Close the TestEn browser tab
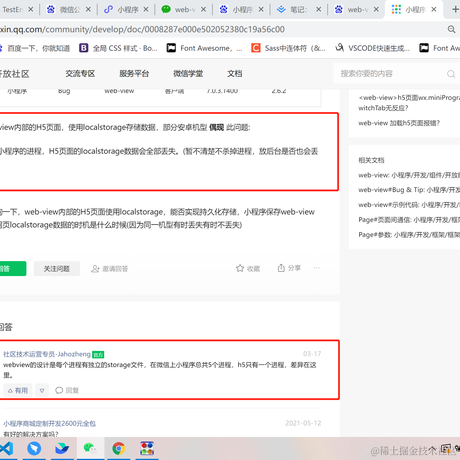 click(x=30, y=10)
